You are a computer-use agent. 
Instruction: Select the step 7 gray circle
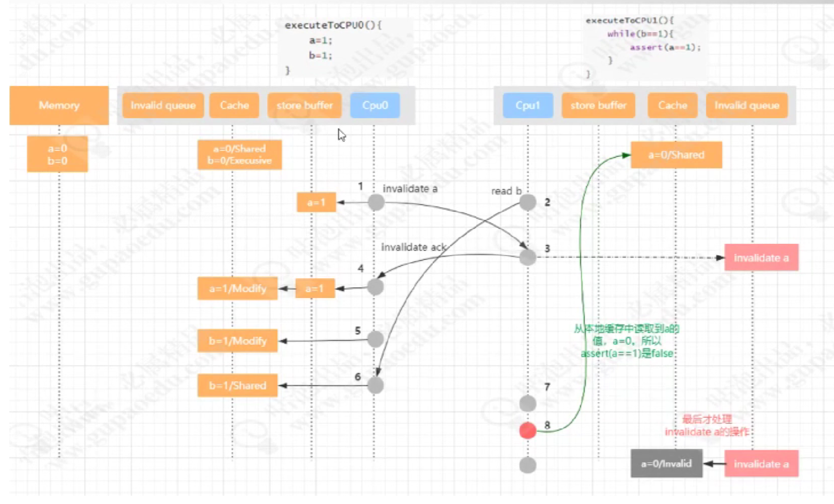pyautogui.click(x=528, y=403)
